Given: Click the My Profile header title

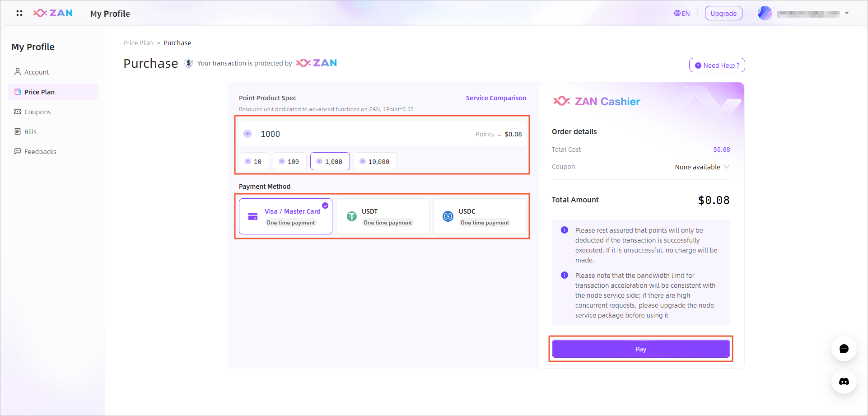Looking at the screenshot, I should [x=110, y=14].
